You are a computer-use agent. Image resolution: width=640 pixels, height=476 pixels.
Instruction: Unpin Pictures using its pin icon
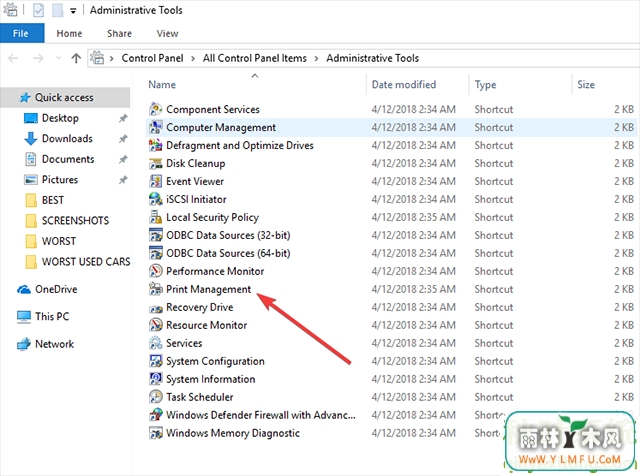coord(123,180)
